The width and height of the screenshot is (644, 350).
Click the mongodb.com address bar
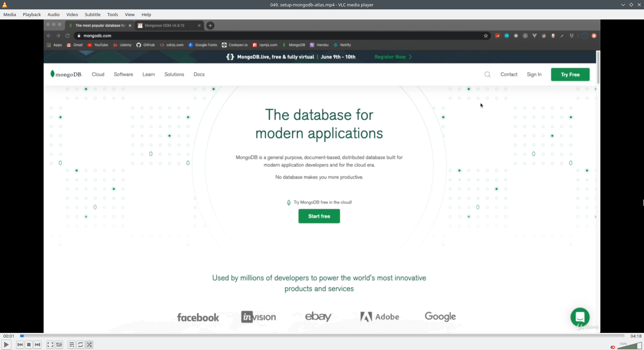click(x=282, y=36)
